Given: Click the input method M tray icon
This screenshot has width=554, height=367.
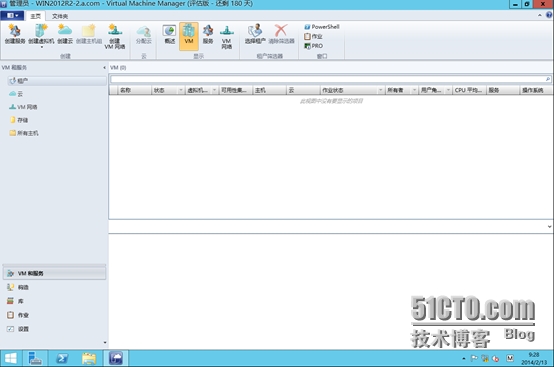Looking at the screenshot, I should [510, 359].
